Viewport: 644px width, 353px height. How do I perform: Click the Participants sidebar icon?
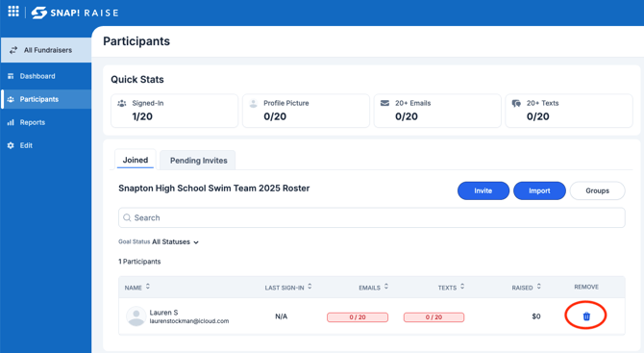(11, 99)
